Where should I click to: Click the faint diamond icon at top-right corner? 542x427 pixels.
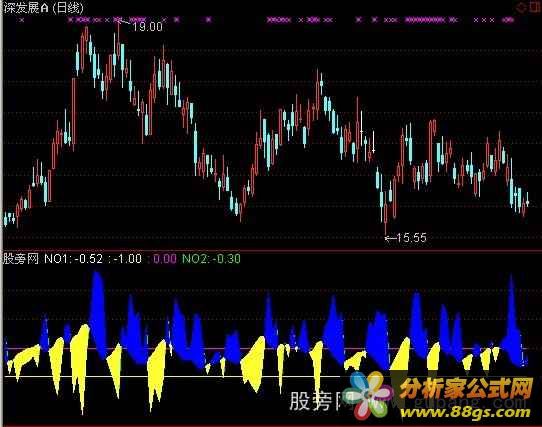521,7
